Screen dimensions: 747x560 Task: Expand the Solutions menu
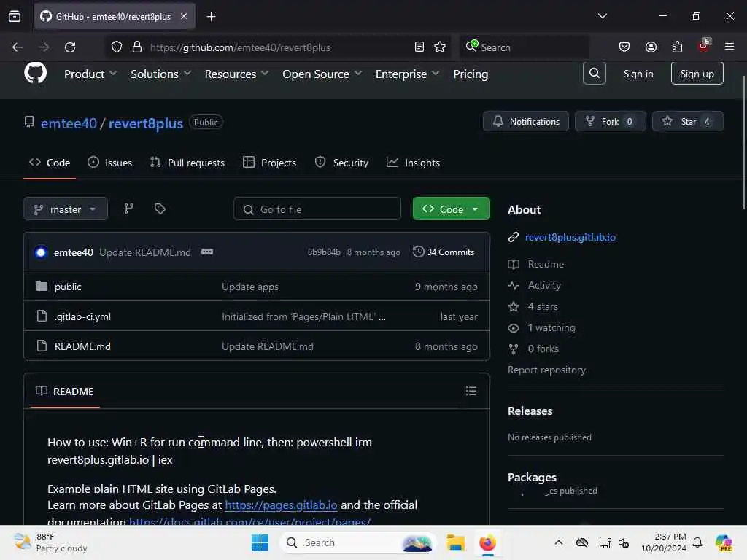pos(160,74)
